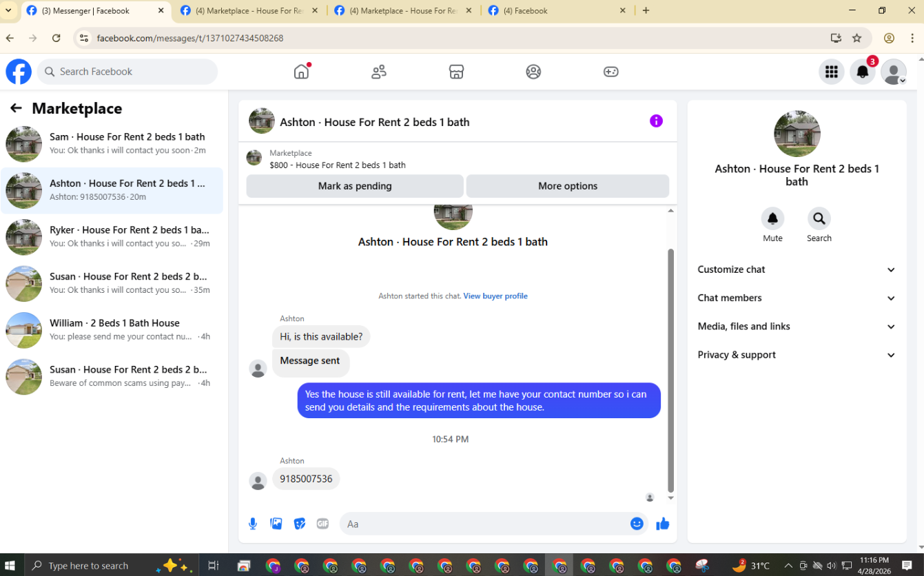Click the chat scrollbar down arrow
This screenshot has width=924, height=576.
[x=671, y=498]
